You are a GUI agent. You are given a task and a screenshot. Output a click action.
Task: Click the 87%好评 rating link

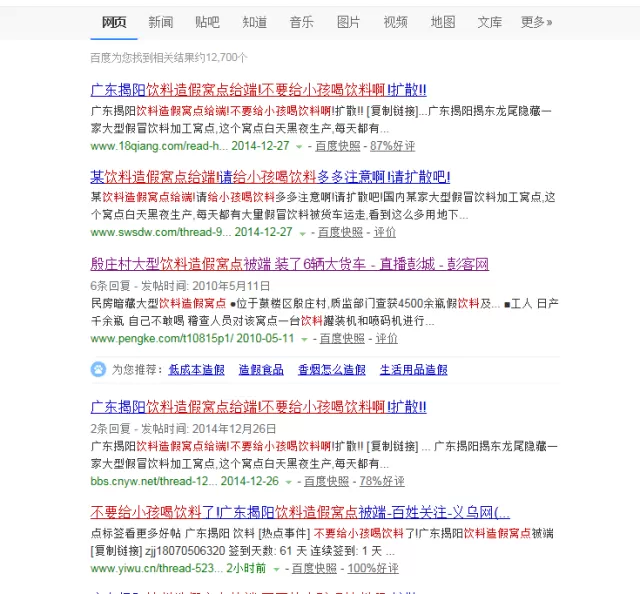(x=393, y=146)
